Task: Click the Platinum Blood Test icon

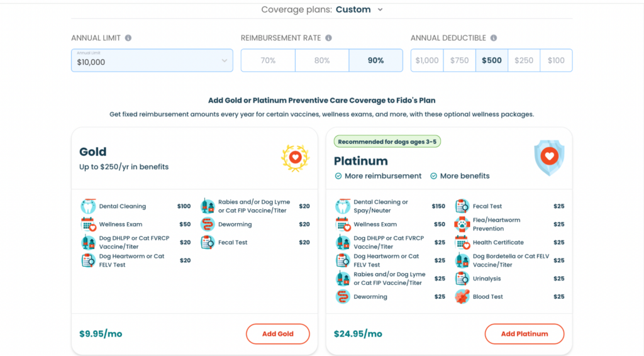Action: point(462,297)
